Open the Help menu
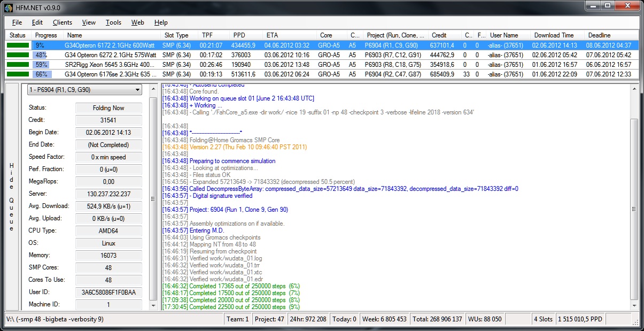The image size is (644, 331). click(161, 22)
